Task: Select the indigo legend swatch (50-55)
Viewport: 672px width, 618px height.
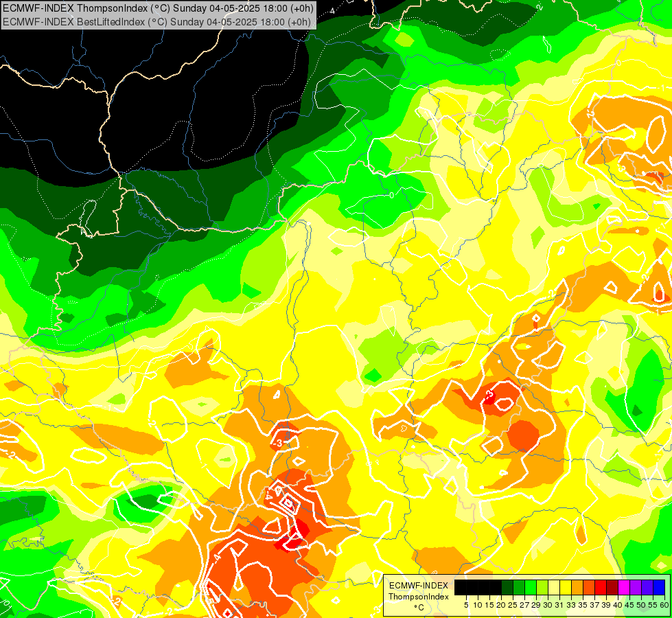Action: [647, 587]
